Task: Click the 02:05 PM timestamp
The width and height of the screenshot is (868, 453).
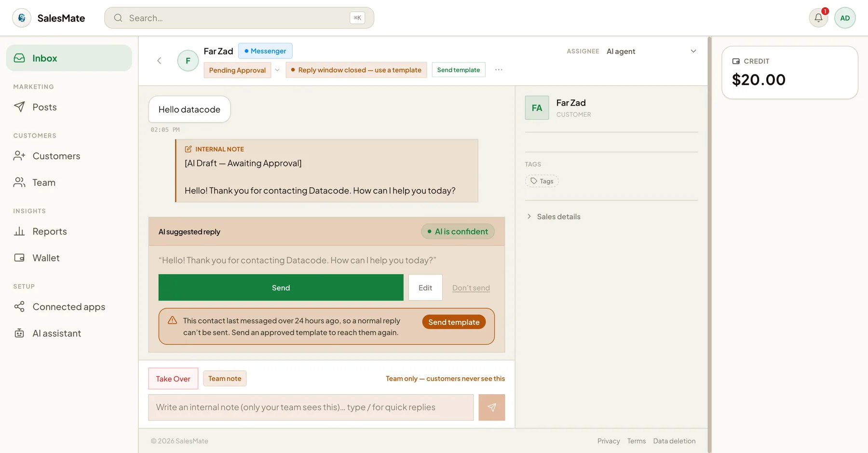Action: coord(165,130)
